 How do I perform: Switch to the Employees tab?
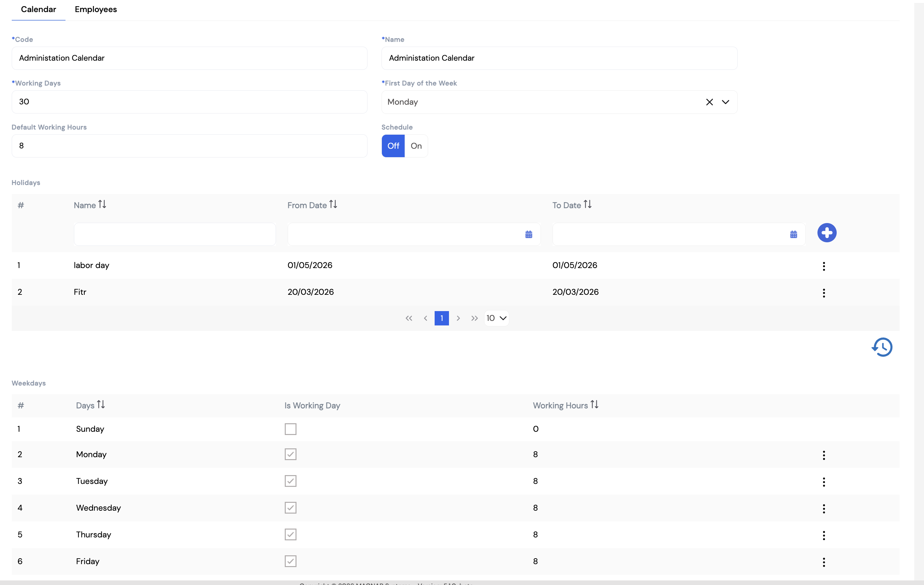[x=96, y=9]
